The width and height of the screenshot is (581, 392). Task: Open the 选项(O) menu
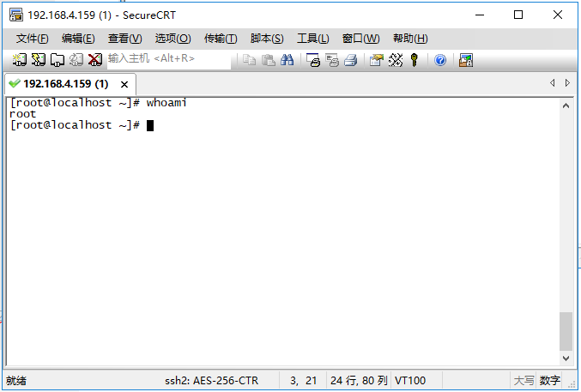point(173,39)
